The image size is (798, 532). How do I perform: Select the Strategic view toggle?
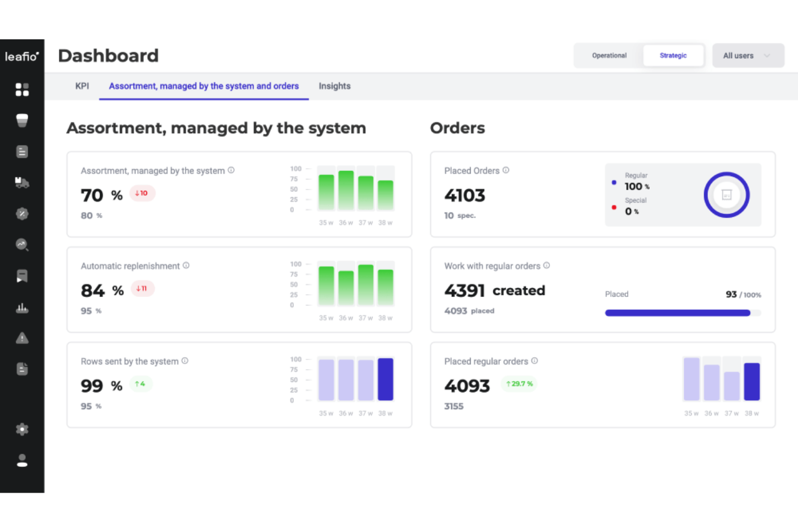pos(673,56)
